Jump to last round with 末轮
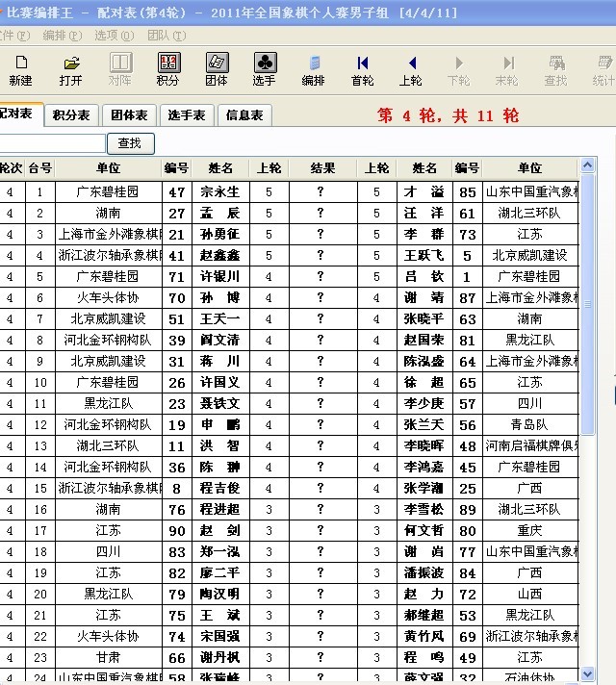 click(x=507, y=70)
